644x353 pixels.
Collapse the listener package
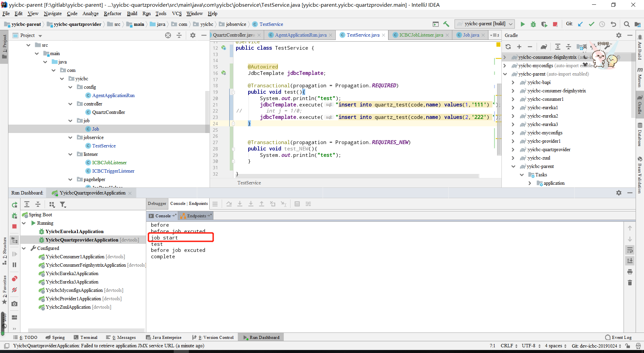(70, 154)
